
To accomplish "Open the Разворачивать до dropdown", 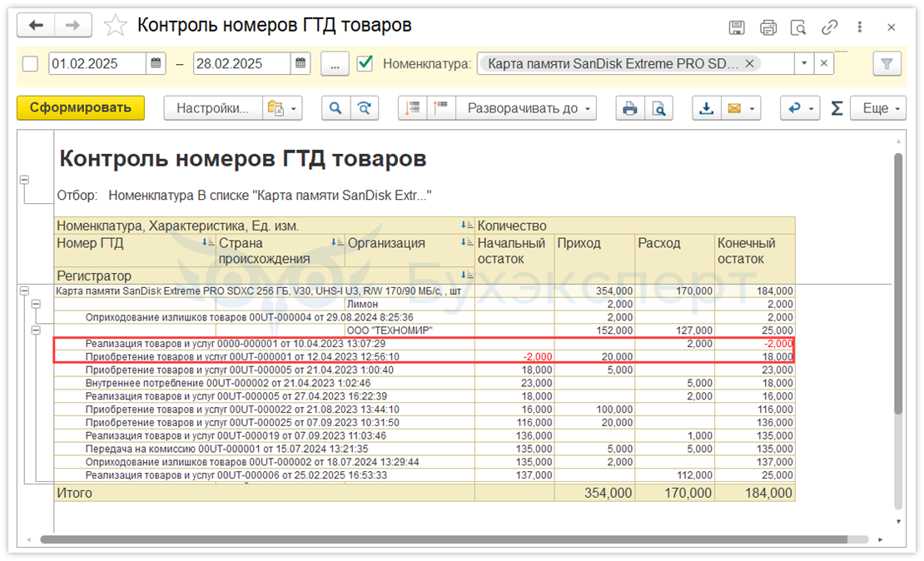I will click(x=531, y=108).
